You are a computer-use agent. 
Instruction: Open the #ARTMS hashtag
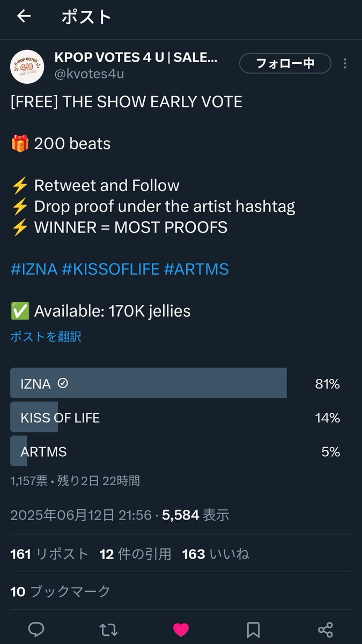point(196,269)
